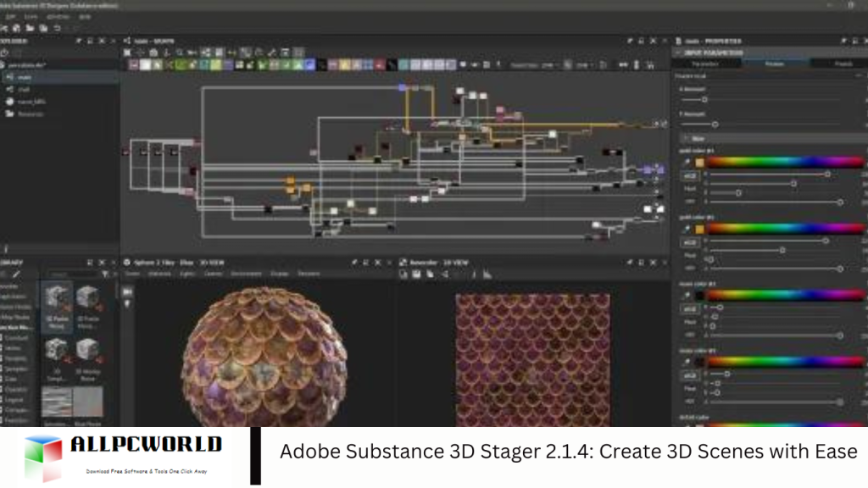Open the Lights menu in 3D view
This screenshot has height=488, width=868.
(x=187, y=274)
